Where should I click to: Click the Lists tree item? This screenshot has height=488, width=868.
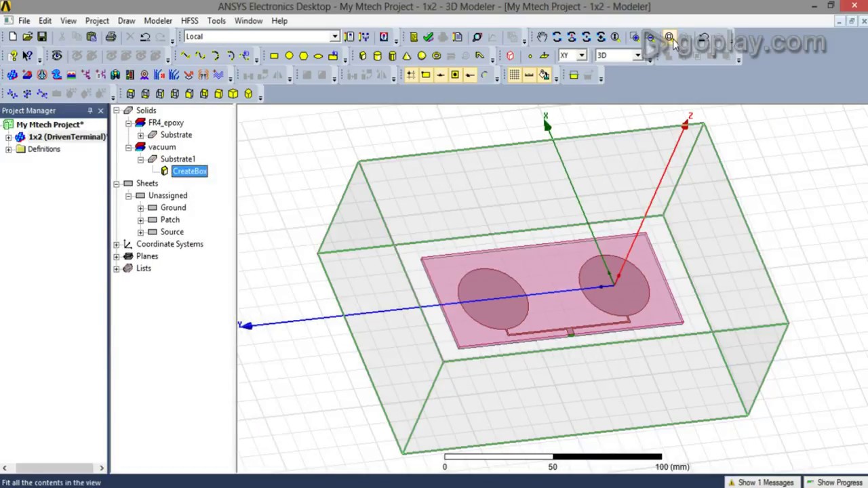(143, 268)
